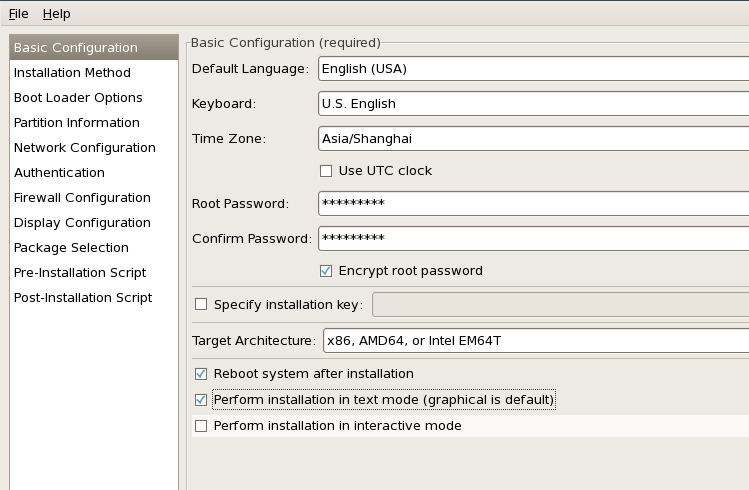Toggle Reboot system after installation
Screen dimensions: 749x490
(201, 374)
